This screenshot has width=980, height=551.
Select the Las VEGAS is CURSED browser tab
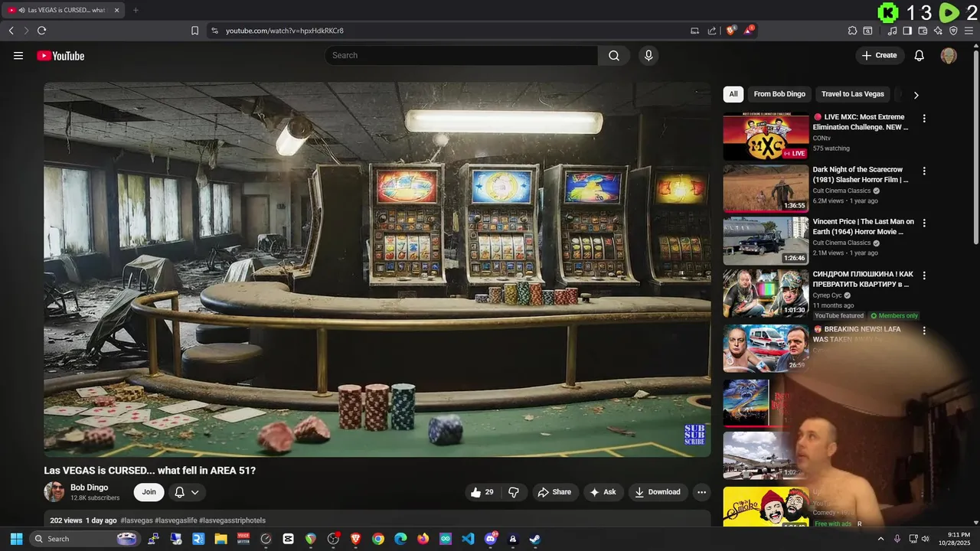tap(65, 10)
